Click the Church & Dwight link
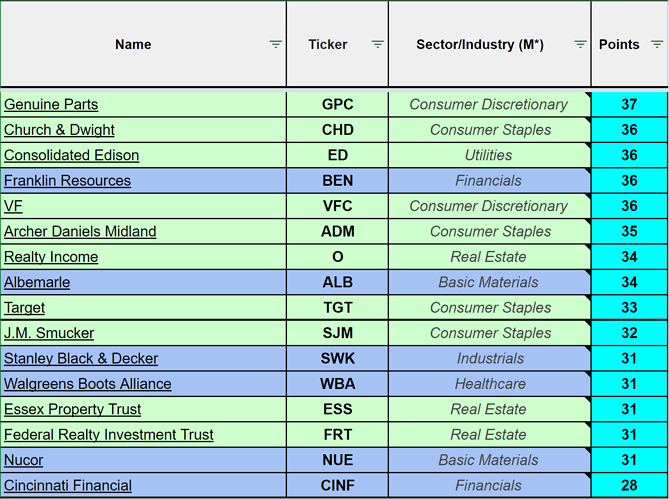Viewport: 669px width, 499px height. coord(59,130)
